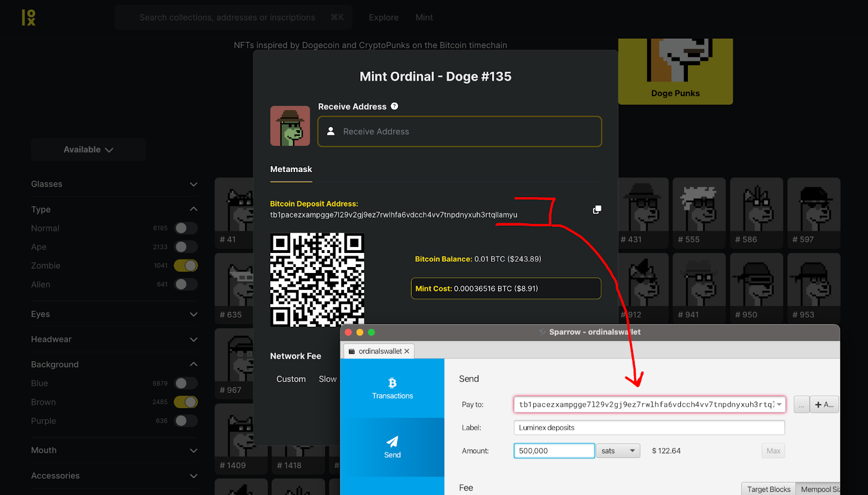Focus the Receive Address input field
Viewport: 868px width, 495px height.
459,131
